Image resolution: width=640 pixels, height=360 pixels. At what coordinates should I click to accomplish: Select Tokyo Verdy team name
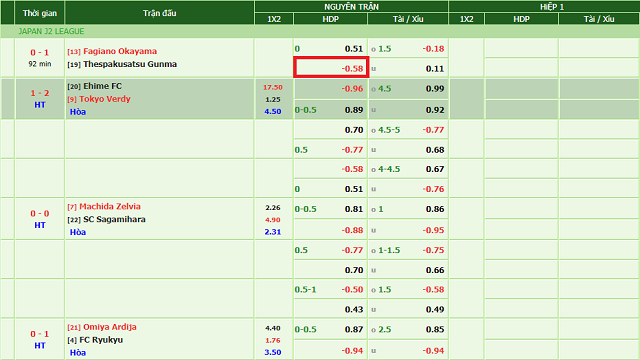[x=105, y=99]
